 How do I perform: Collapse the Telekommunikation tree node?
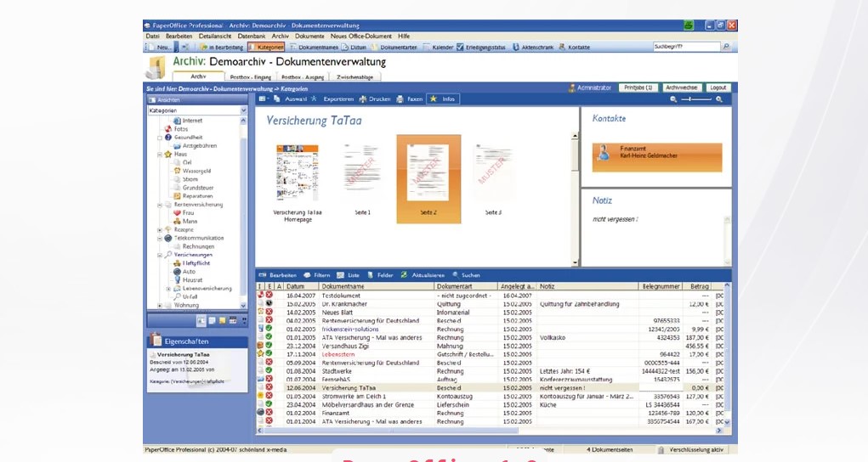pos(160,239)
